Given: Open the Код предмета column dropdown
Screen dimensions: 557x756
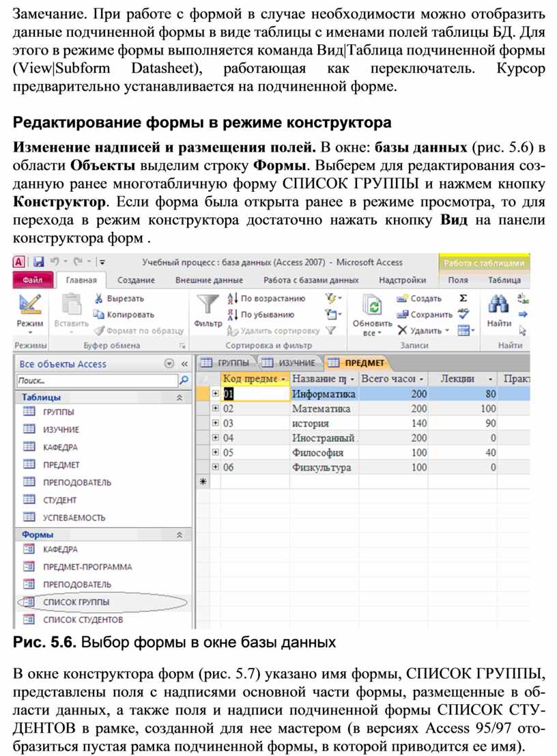Looking at the screenshot, I should (283, 380).
